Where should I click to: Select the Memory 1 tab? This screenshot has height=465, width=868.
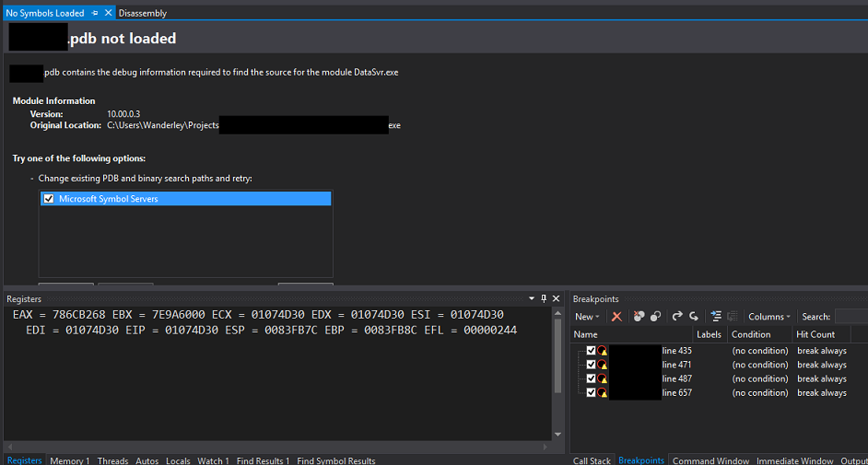click(69, 460)
